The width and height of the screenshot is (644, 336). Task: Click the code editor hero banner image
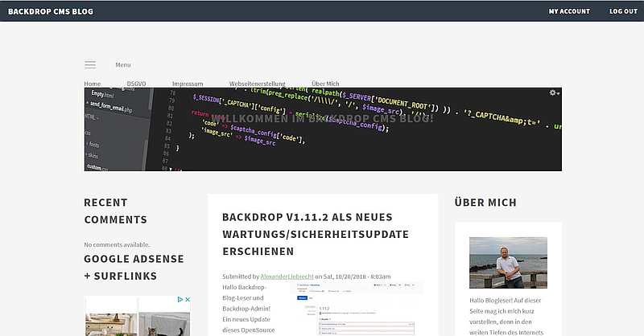323,129
